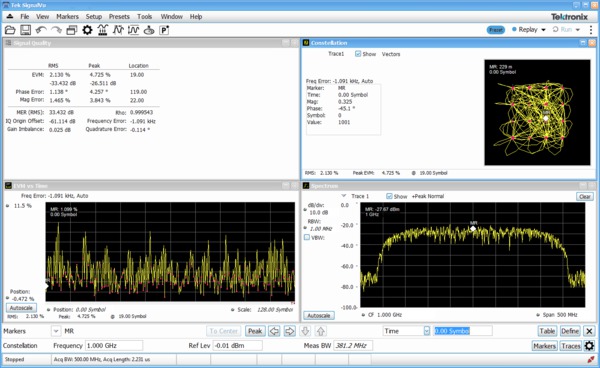This screenshot has width=600, height=368.
Task: Click the Span 500 MHz value
Action: click(x=560, y=315)
